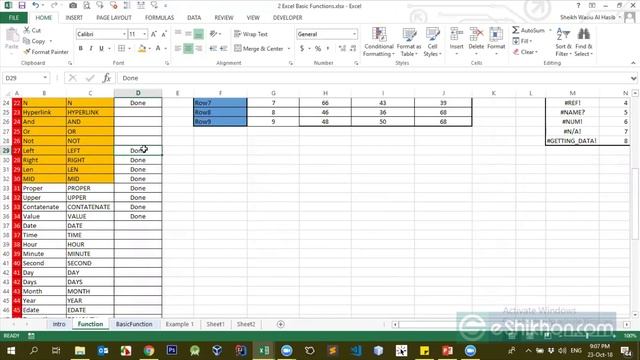
Task: Toggle Italic formatting
Action: (x=91, y=49)
